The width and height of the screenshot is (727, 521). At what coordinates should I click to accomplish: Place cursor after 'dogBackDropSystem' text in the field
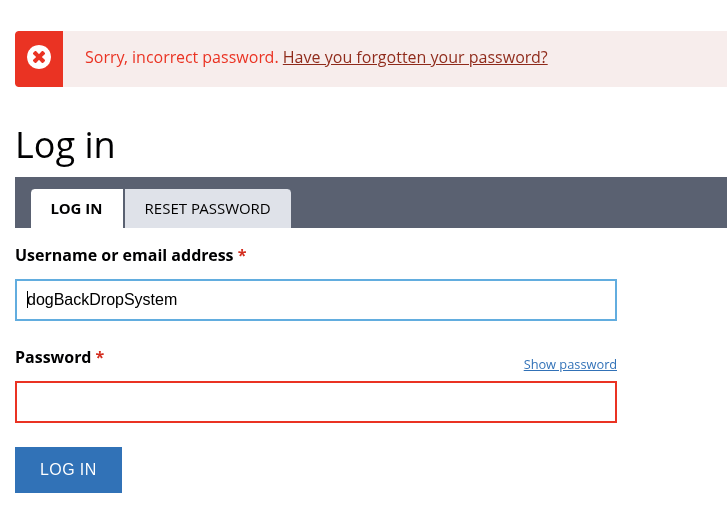tap(178, 300)
